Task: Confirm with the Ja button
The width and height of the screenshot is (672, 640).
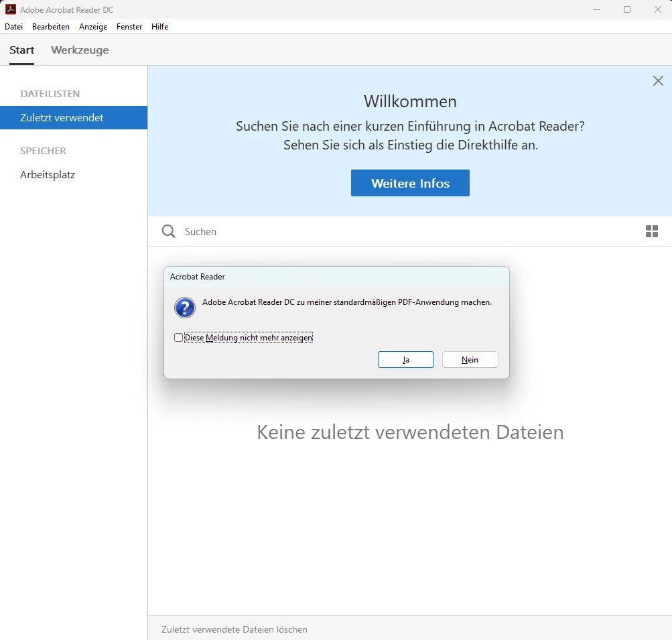Action: 405,360
